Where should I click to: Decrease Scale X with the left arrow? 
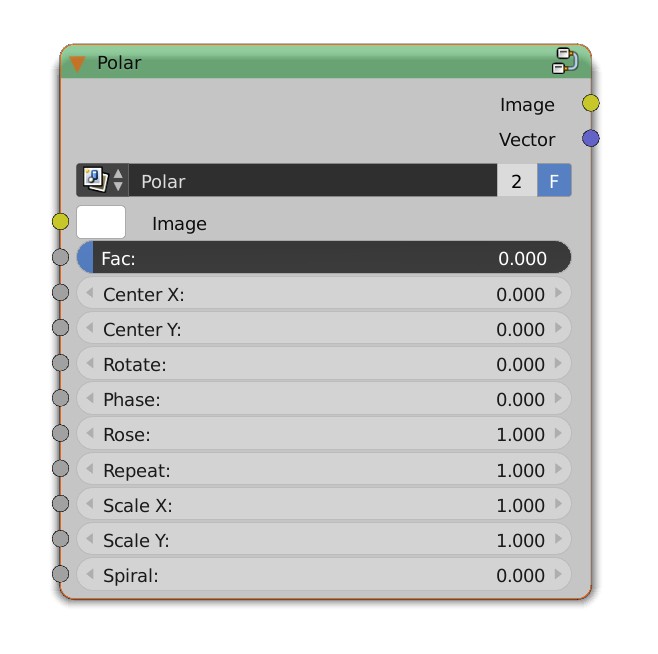(89, 505)
